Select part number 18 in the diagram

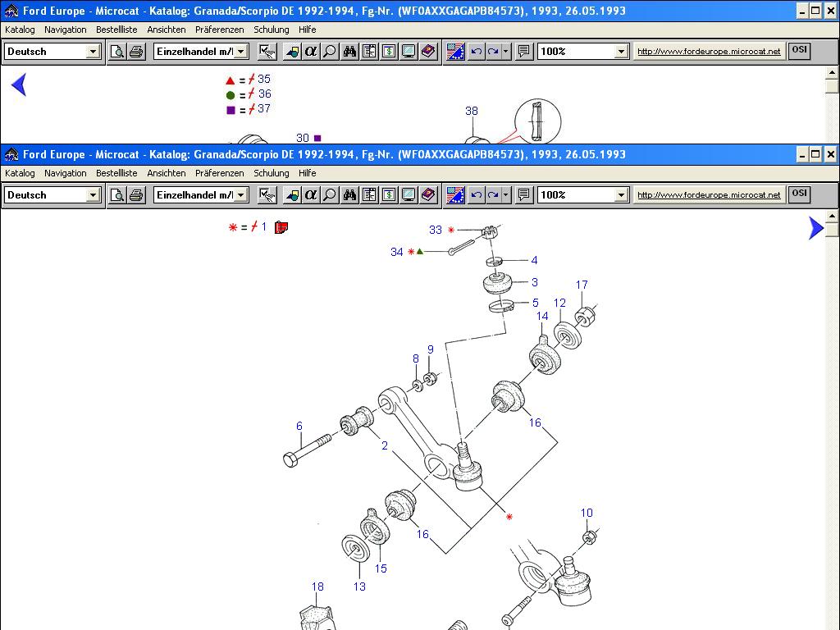click(317, 587)
